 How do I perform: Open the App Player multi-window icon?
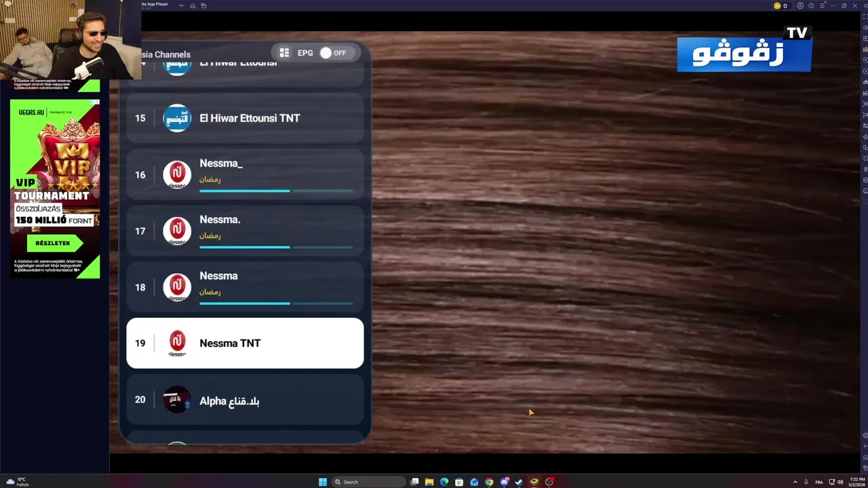point(203,5)
